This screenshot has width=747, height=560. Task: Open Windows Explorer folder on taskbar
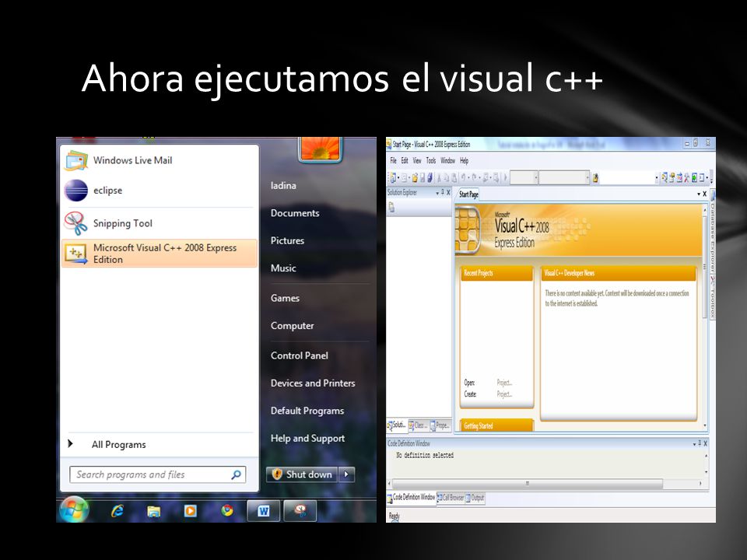pyautogui.click(x=153, y=512)
